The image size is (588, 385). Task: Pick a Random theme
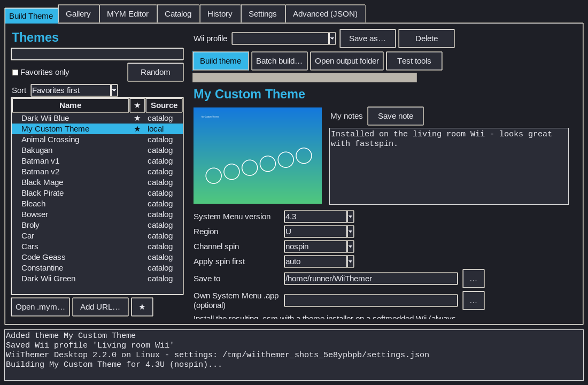(155, 72)
